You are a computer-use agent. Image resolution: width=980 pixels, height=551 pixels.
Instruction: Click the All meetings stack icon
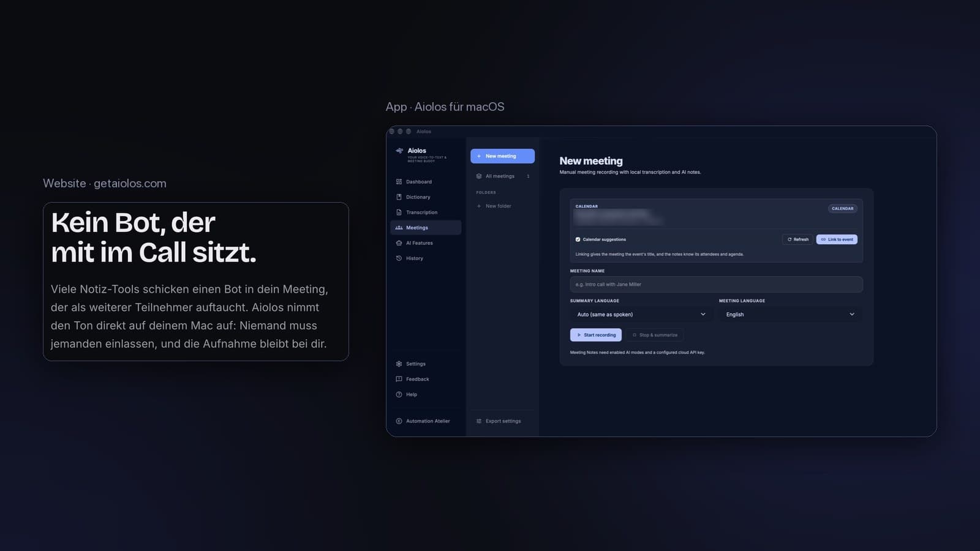[x=479, y=176]
